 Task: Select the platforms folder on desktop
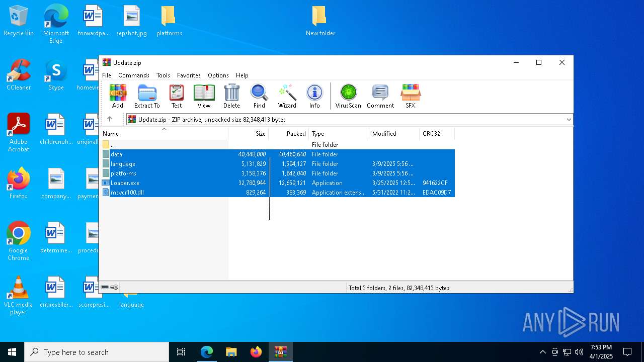(169, 21)
